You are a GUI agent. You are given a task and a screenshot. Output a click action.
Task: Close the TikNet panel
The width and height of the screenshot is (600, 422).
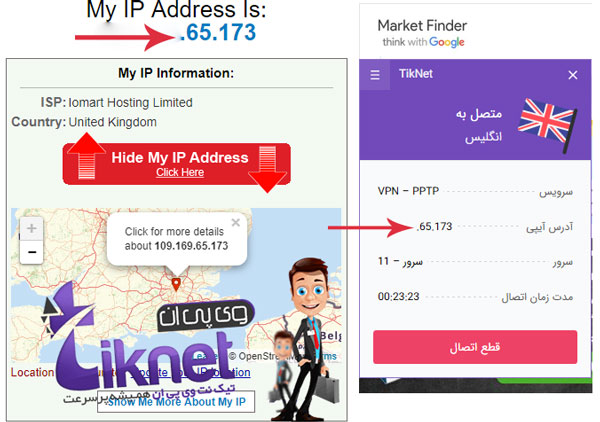point(572,75)
